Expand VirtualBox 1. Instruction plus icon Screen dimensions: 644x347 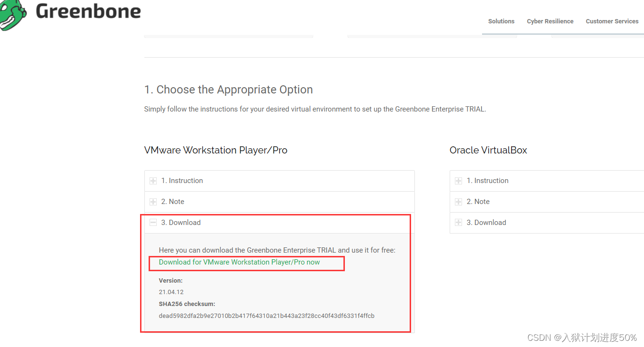tap(458, 181)
